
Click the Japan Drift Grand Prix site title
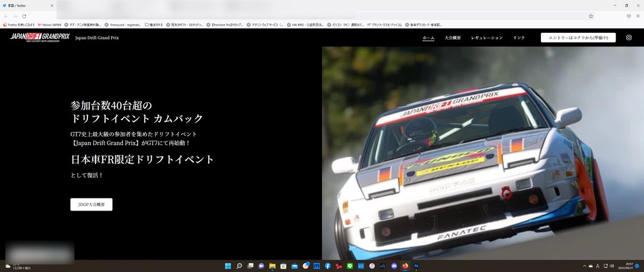97,38
